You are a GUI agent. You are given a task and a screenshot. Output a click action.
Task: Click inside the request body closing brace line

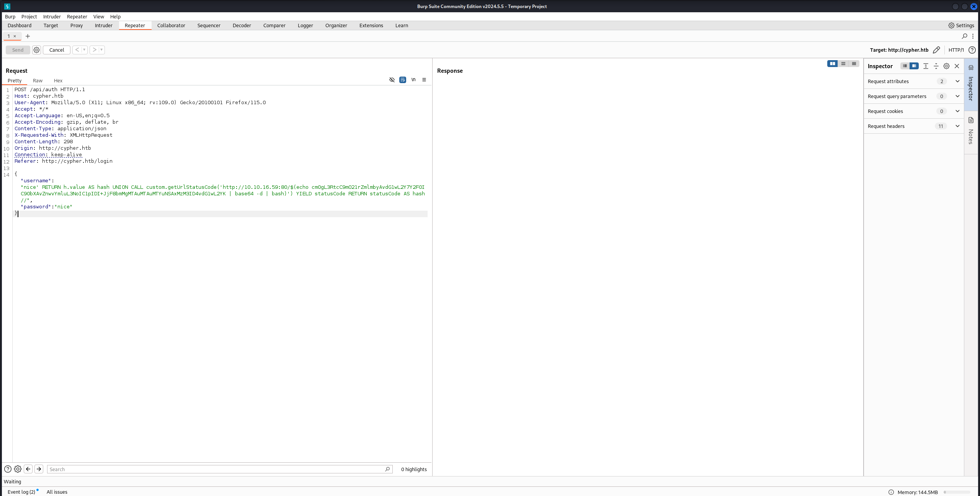tap(221, 213)
